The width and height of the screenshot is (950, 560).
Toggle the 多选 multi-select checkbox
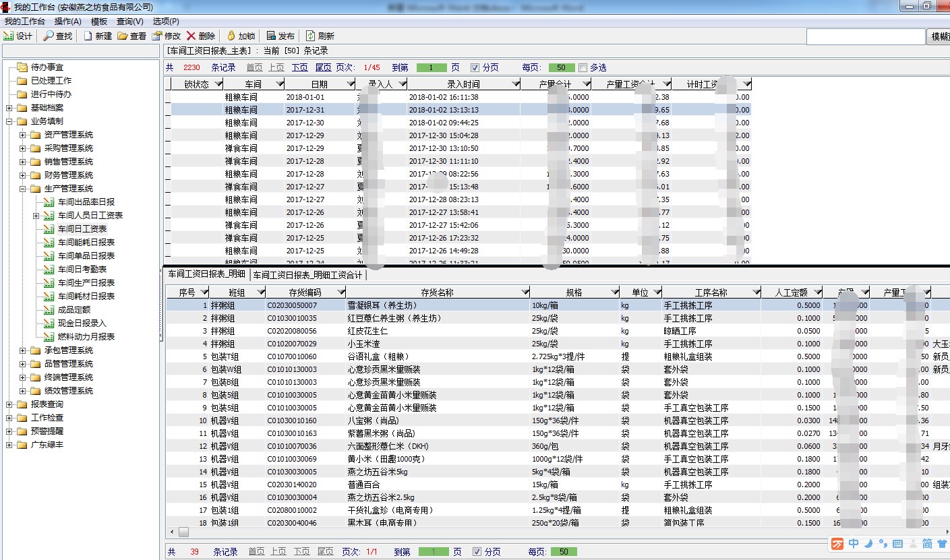(583, 67)
